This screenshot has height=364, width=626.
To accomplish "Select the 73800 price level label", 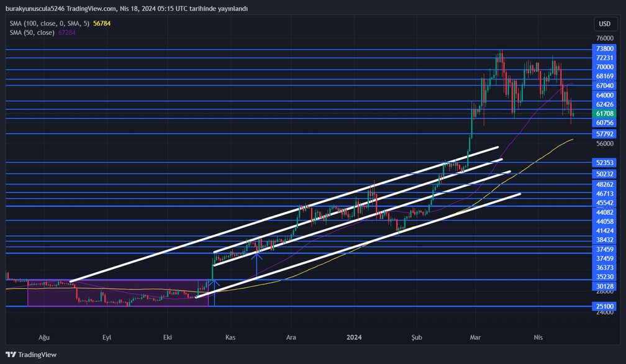I will tap(604, 48).
